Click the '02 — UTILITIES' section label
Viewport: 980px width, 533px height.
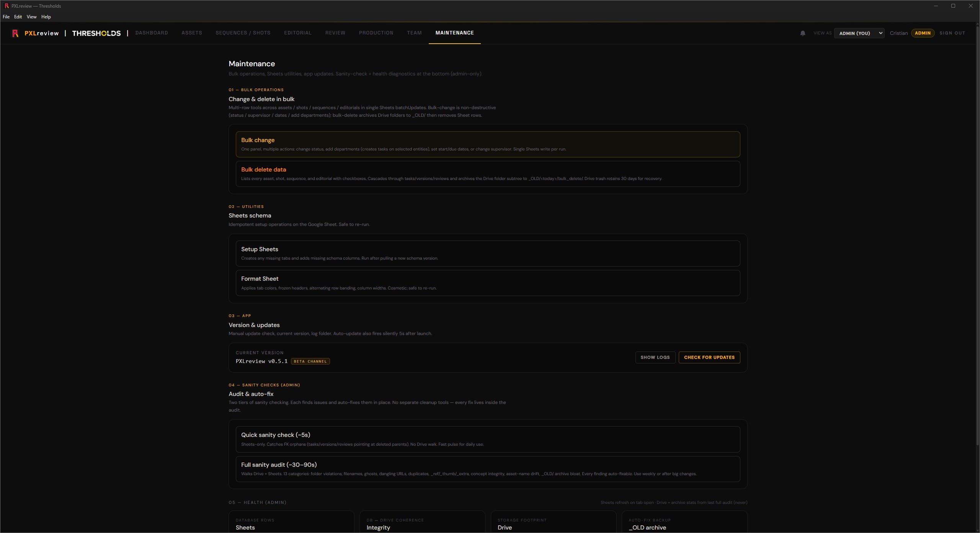click(246, 207)
